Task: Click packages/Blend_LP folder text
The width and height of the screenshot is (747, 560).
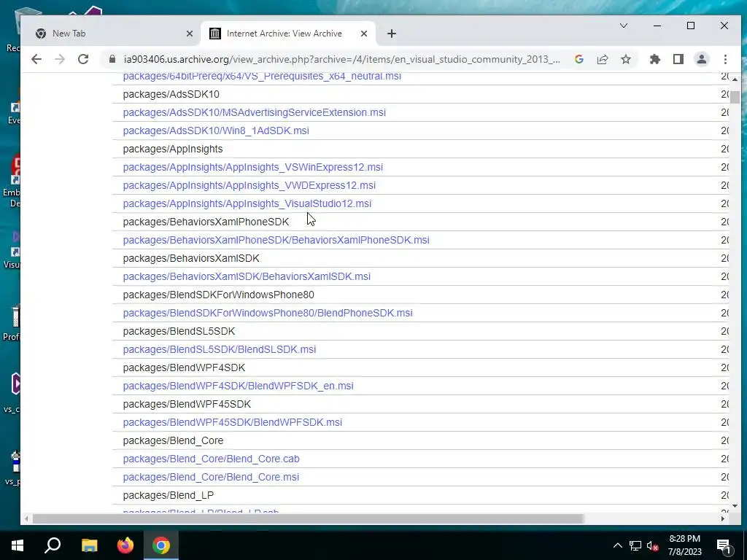Action: [x=169, y=495]
